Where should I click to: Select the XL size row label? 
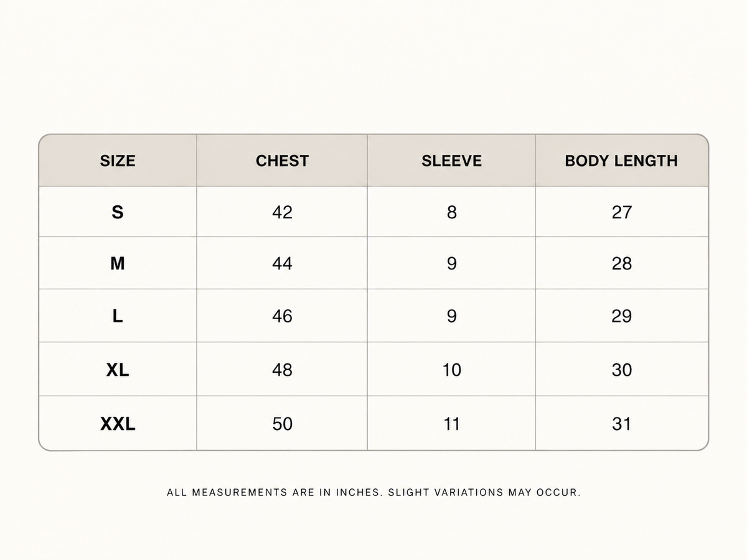pos(118,370)
